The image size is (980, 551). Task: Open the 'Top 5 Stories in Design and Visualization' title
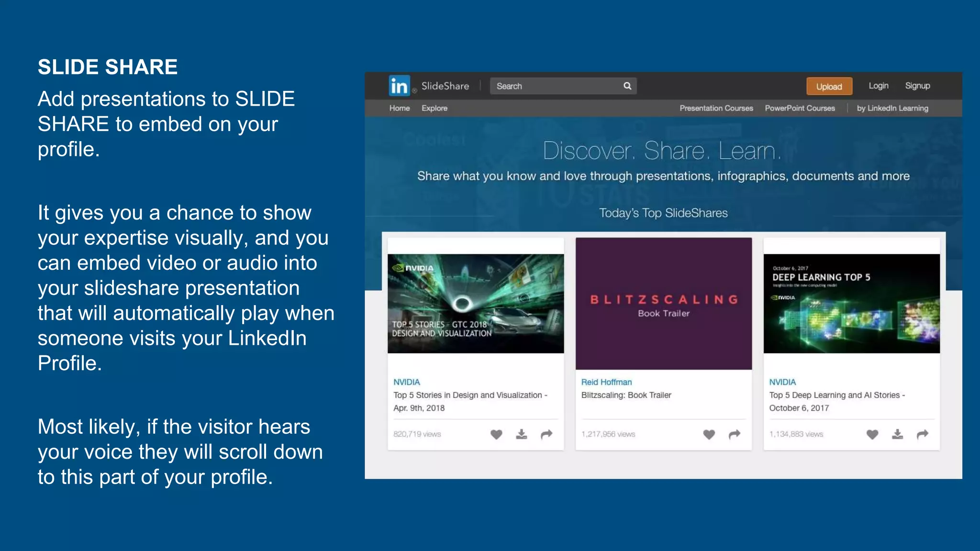[x=470, y=401]
